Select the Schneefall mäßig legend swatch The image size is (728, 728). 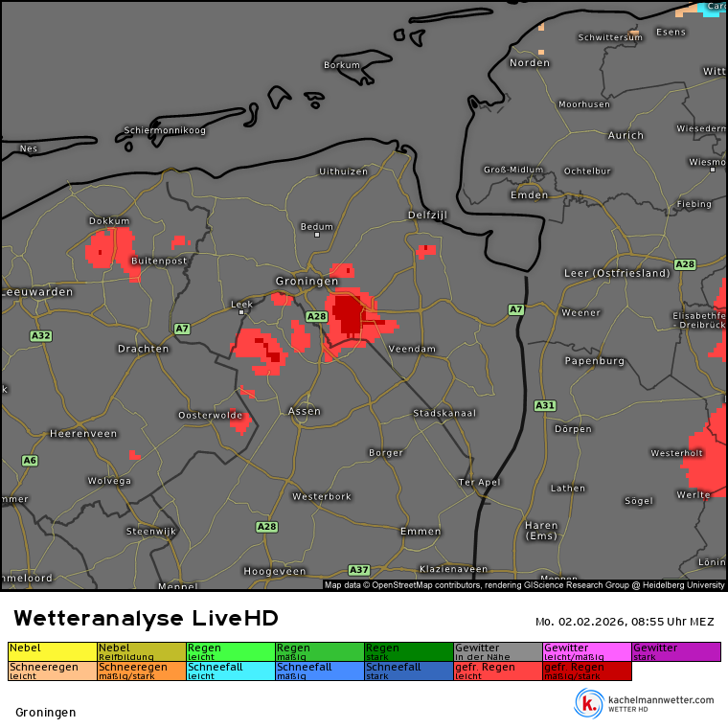[320, 671]
